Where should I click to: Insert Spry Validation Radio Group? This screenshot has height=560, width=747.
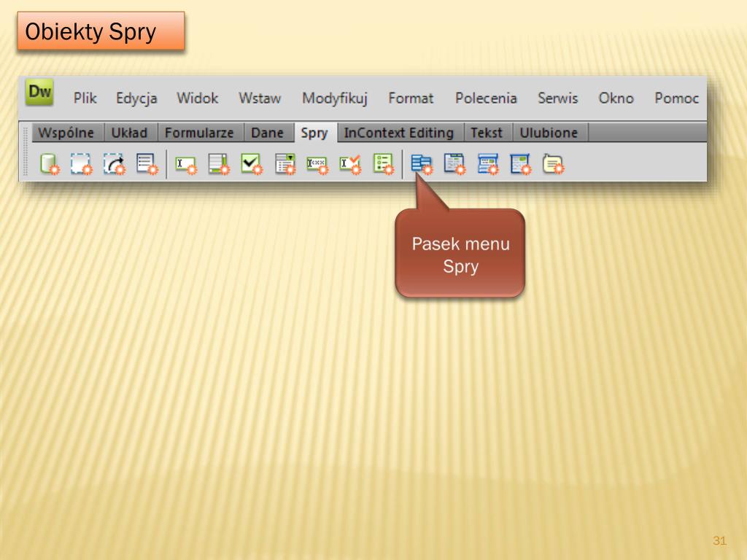click(384, 164)
